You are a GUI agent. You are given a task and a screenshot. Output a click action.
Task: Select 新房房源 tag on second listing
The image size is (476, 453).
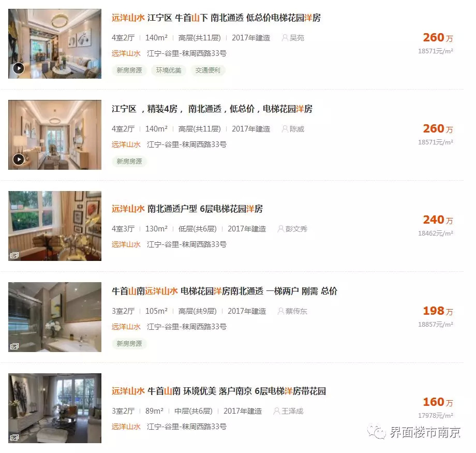tap(129, 162)
